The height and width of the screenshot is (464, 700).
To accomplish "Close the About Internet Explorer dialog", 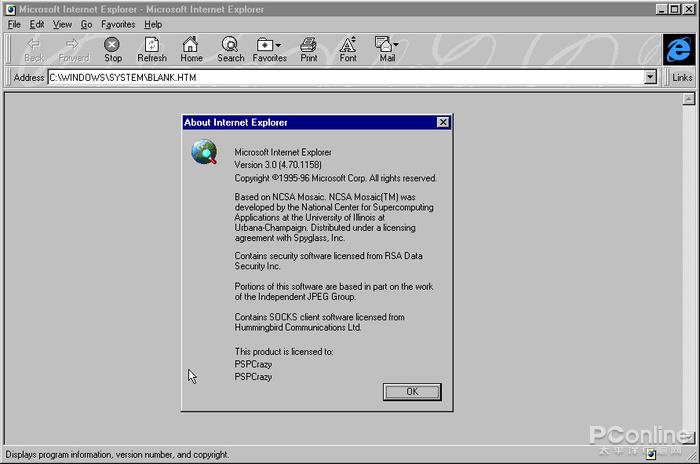I will click(442, 122).
